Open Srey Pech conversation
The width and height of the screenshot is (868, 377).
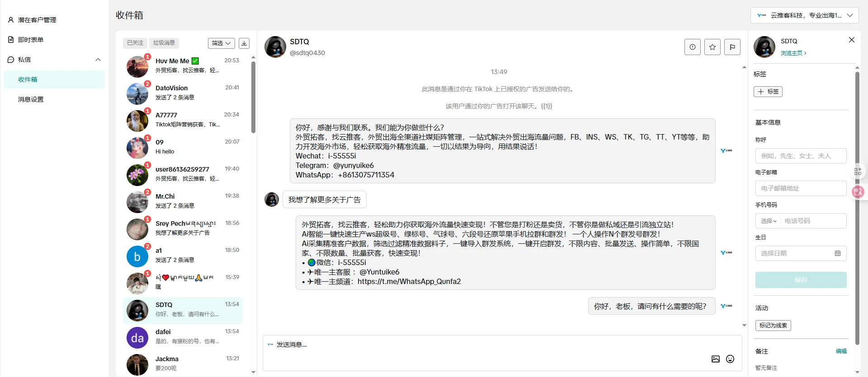(183, 229)
